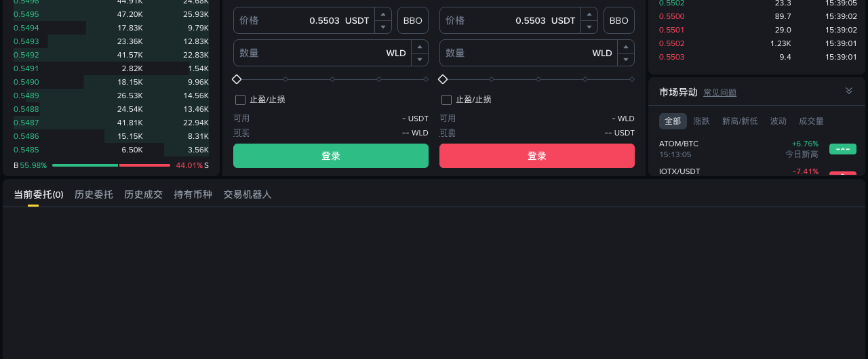Set sell amount slider to end marker
Screen dimensions: 868x359
(x=632, y=79)
